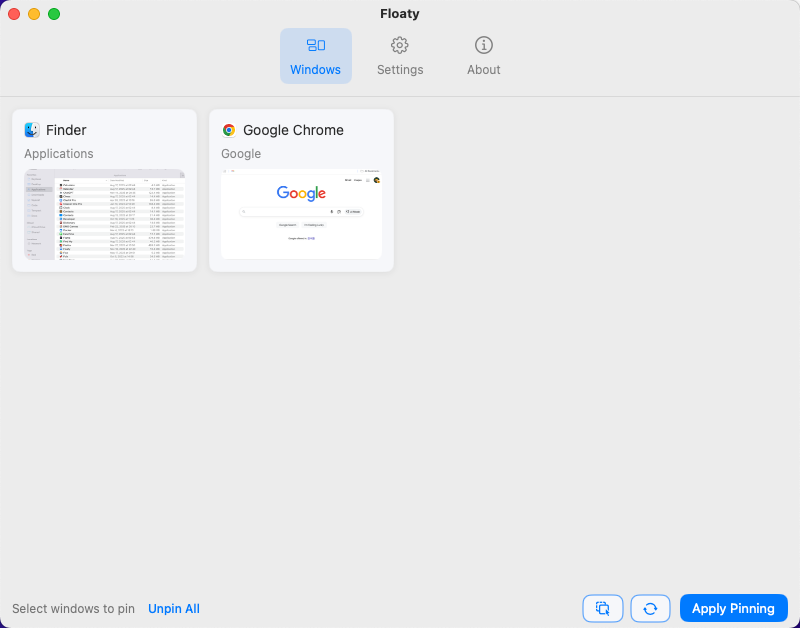Viewport: 800px width, 628px height.
Task: Toggle selection of the Applications window card
Action: pyautogui.click(x=104, y=190)
